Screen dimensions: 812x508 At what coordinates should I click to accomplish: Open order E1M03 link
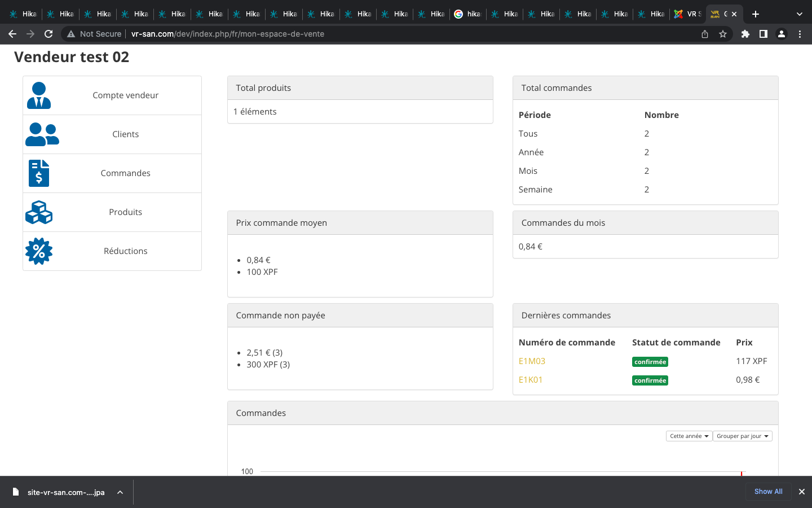[x=532, y=361]
